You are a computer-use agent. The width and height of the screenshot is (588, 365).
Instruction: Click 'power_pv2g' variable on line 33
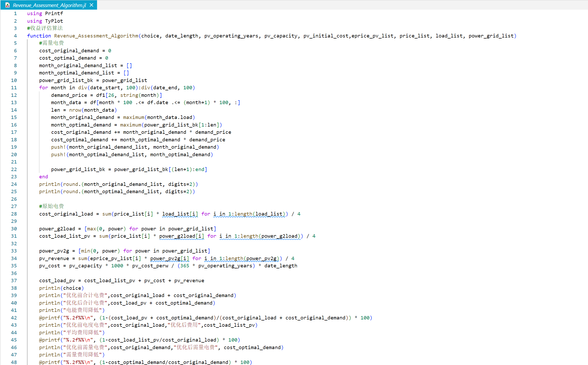click(54, 251)
